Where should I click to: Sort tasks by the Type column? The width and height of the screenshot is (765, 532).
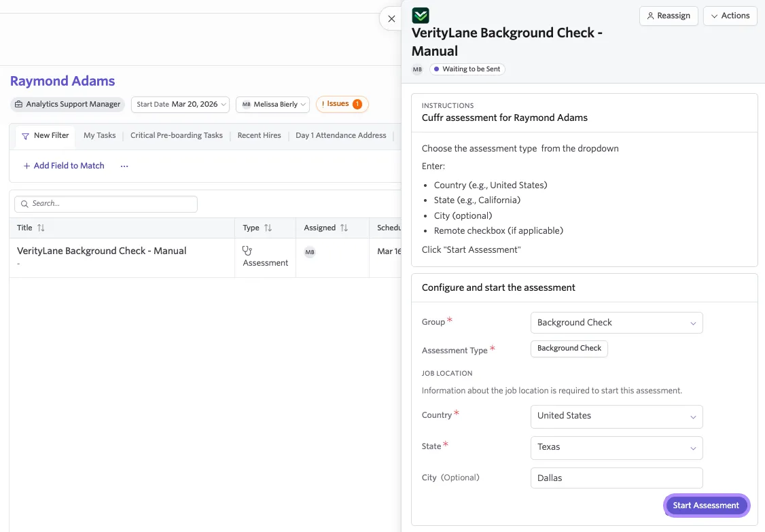(x=257, y=228)
